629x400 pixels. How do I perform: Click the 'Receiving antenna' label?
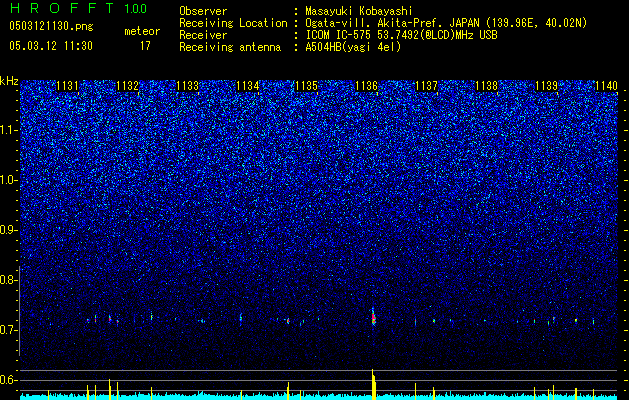pos(230,47)
